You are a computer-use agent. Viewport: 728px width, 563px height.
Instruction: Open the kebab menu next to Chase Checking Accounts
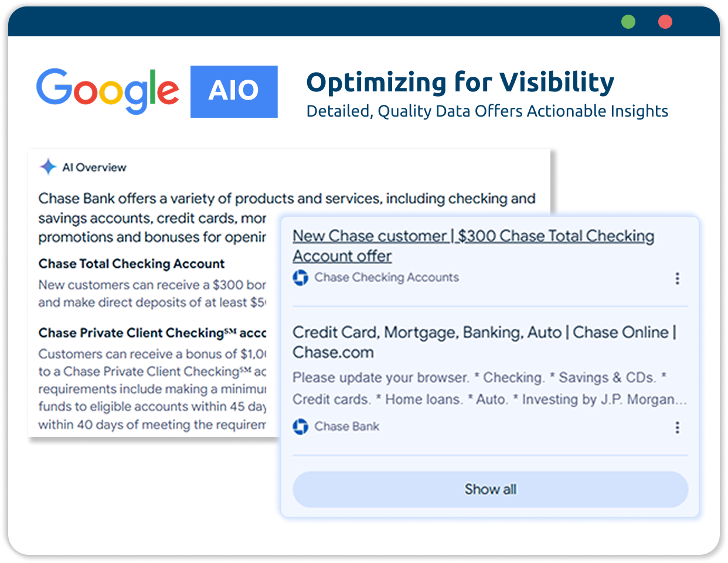coord(677,279)
